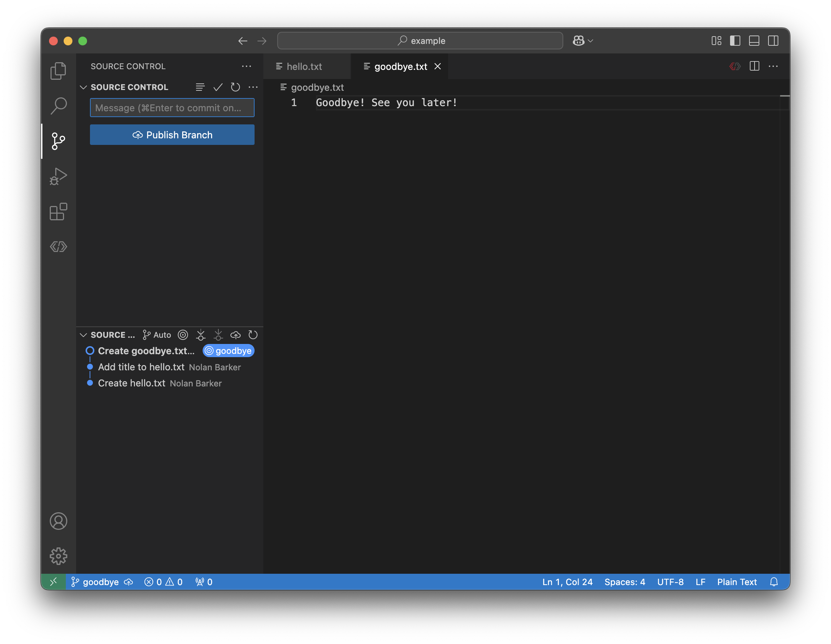Click the Publish Branch button
831x644 pixels.
(172, 135)
